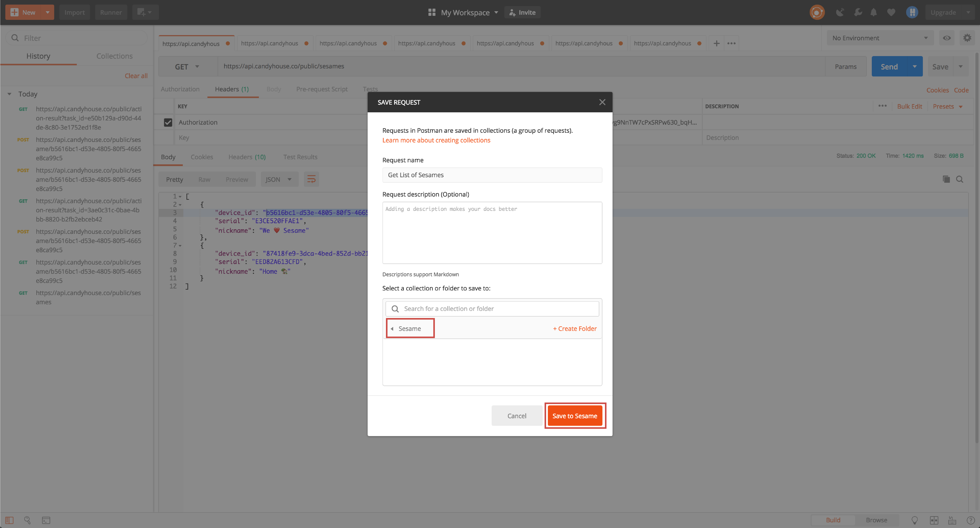The image size is (980, 528).
Task: Click Clear all history link
Action: (136, 76)
